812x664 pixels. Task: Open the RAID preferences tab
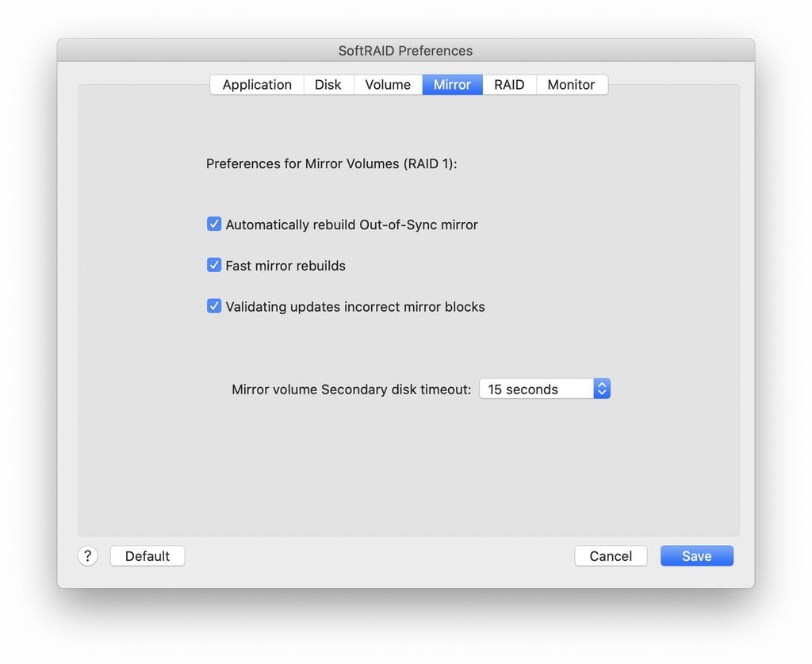pos(509,84)
